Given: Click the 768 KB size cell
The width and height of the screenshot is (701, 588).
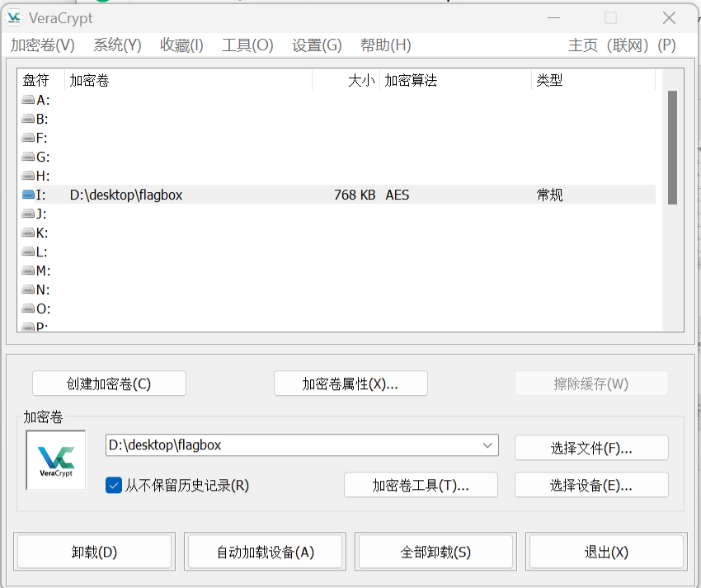Looking at the screenshot, I should click(x=355, y=195).
